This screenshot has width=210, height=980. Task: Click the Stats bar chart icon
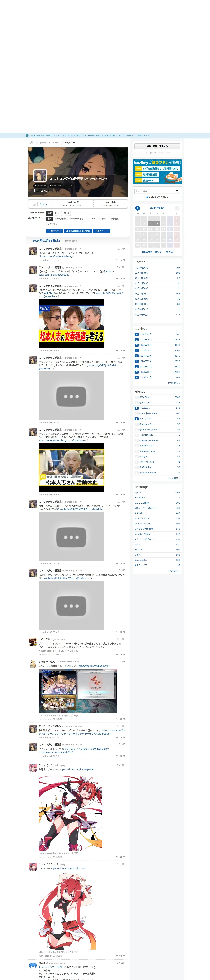(x=35, y=204)
